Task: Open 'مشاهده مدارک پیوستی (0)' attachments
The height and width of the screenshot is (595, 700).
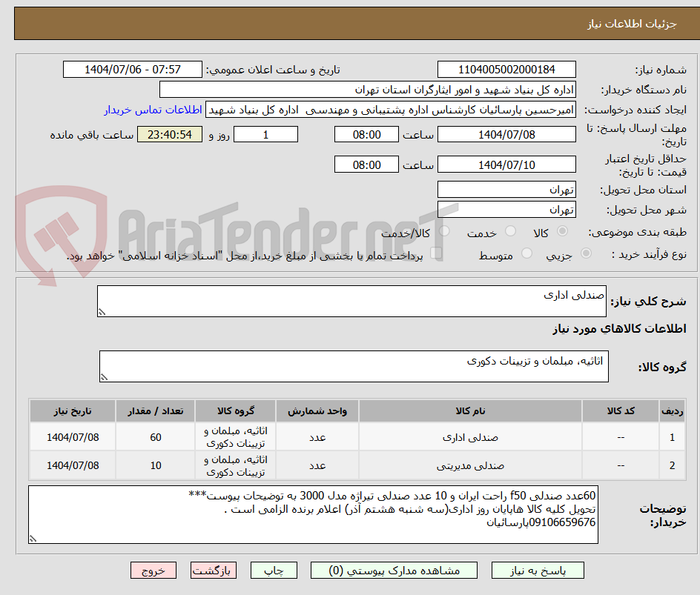Action: coord(394,571)
